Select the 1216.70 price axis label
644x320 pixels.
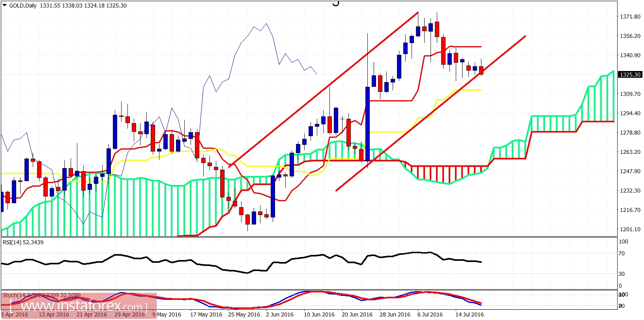click(630, 210)
